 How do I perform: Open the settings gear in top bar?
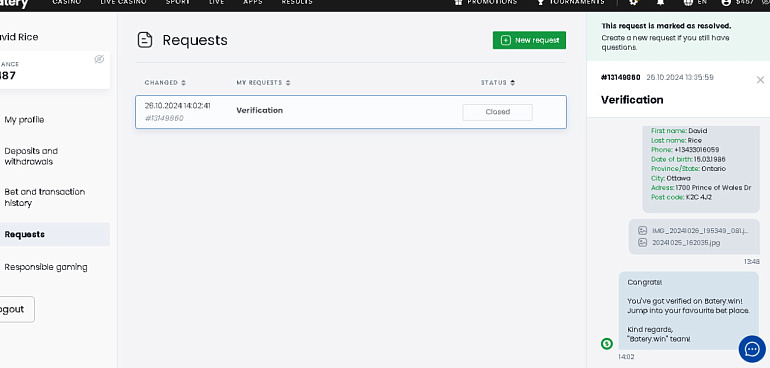click(634, 2)
